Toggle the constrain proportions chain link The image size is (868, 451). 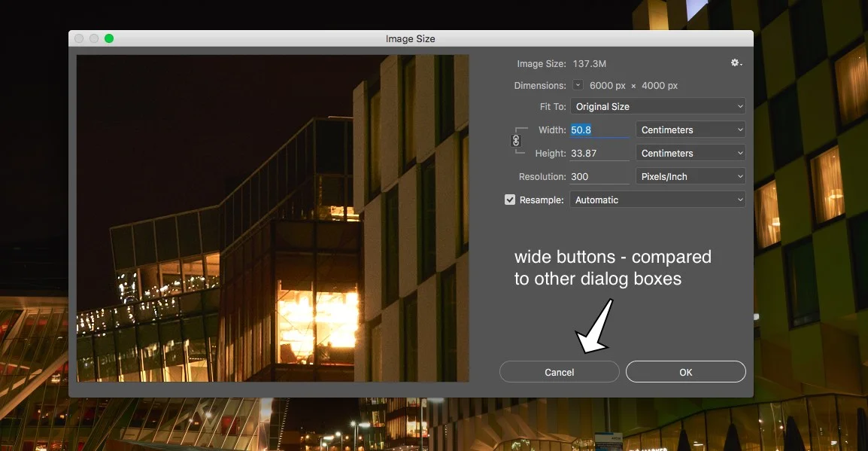[x=516, y=141]
